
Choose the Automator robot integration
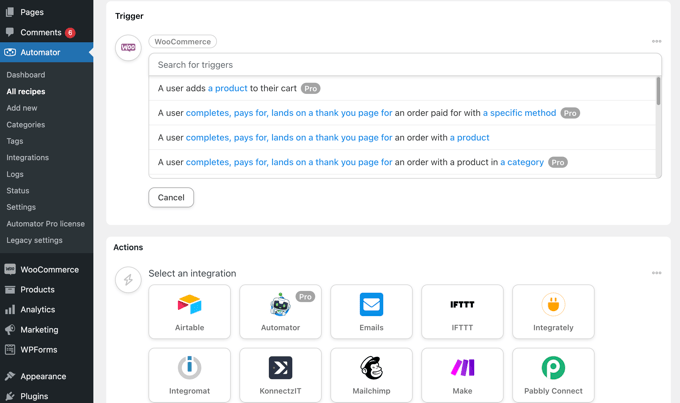[x=280, y=311]
